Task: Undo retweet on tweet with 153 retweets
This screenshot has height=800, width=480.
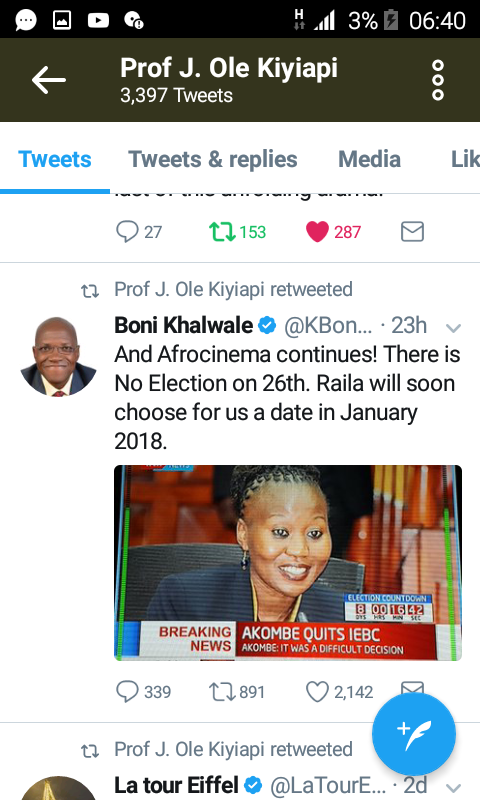Action: click(x=221, y=232)
